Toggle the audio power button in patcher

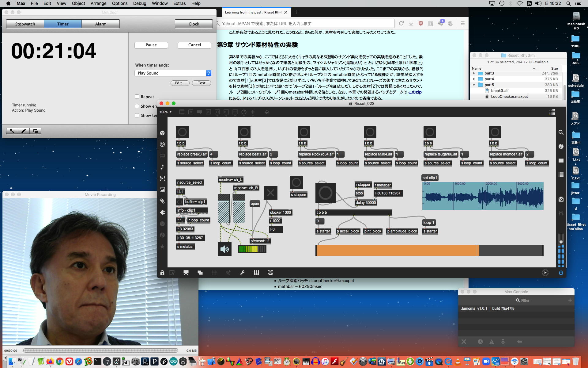coord(561,273)
